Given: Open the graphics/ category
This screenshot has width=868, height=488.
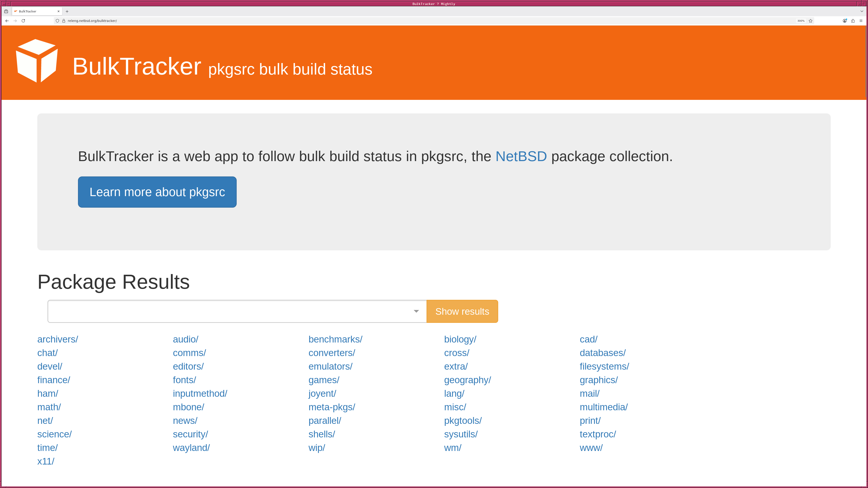Looking at the screenshot, I should click(x=599, y=380).
